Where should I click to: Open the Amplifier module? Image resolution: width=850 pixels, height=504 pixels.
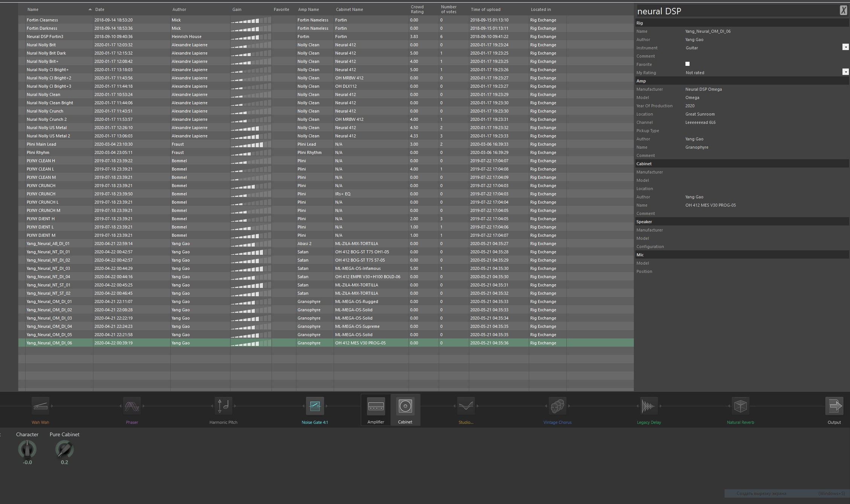pos(376,406)
